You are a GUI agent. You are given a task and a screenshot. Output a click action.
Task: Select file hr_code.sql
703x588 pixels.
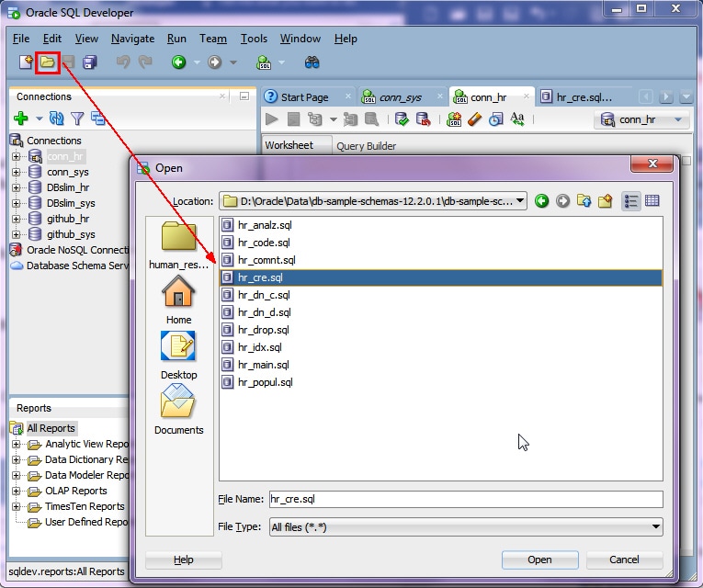pyautogui.click(x=264, y=243)
